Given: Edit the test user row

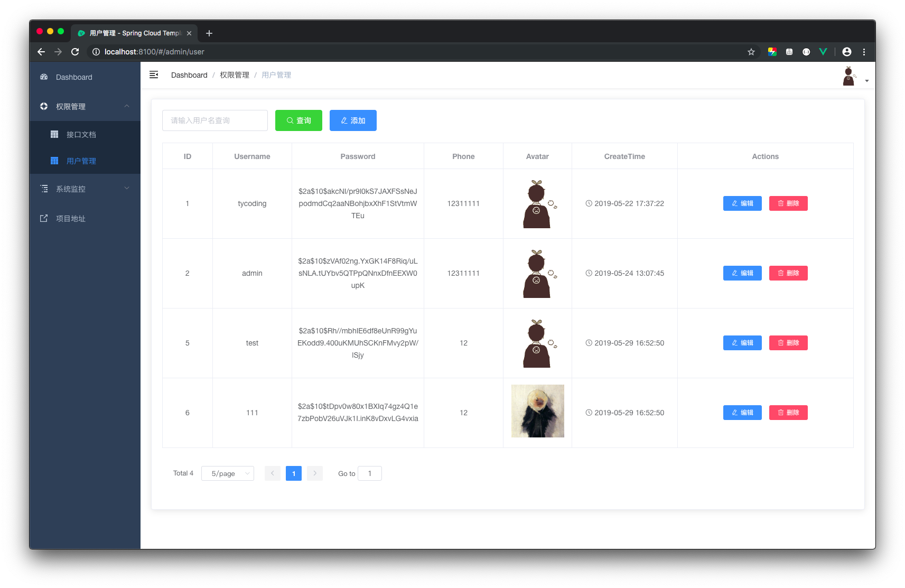Looking at the screenshot, I should [x=742, y=343].
